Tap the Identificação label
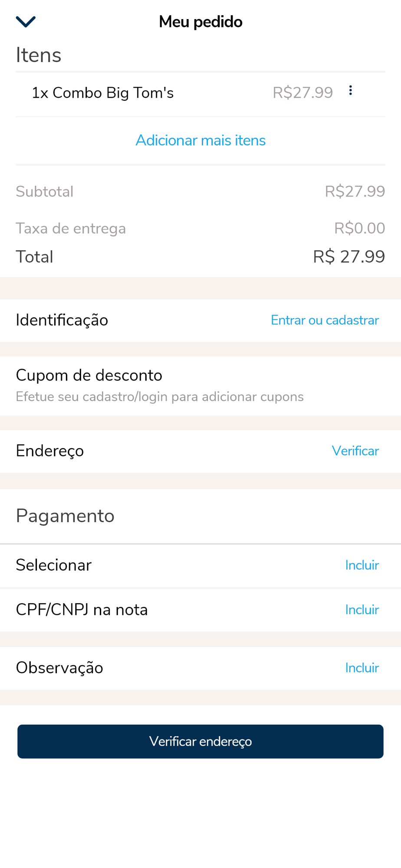This screenshot has height=868, width=401. point(62,320)
